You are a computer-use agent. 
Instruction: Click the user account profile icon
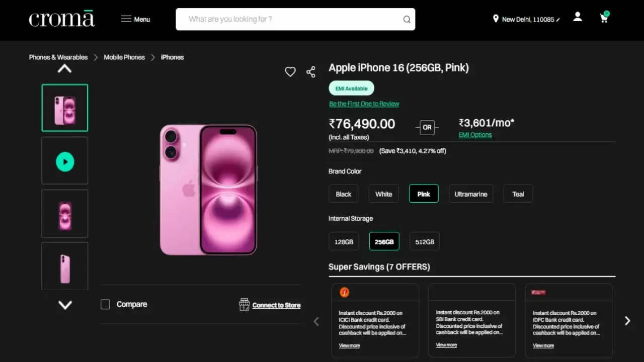tap(577, 17)
